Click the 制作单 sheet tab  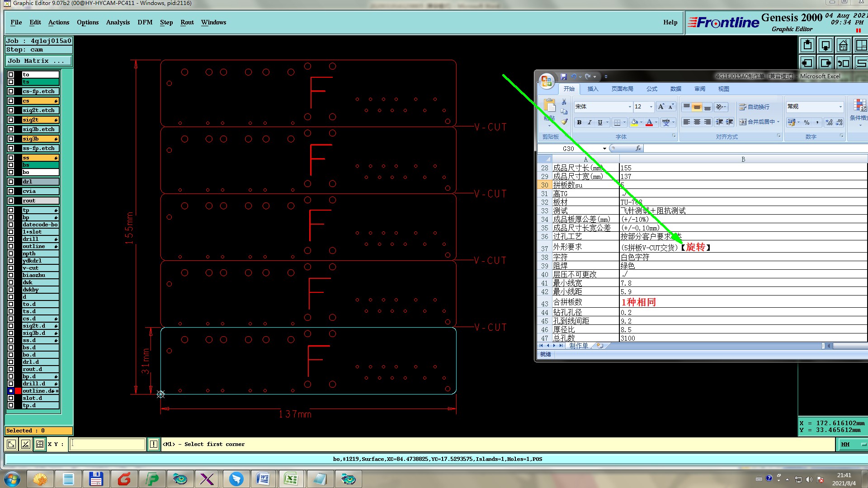(x=579, y=346)
